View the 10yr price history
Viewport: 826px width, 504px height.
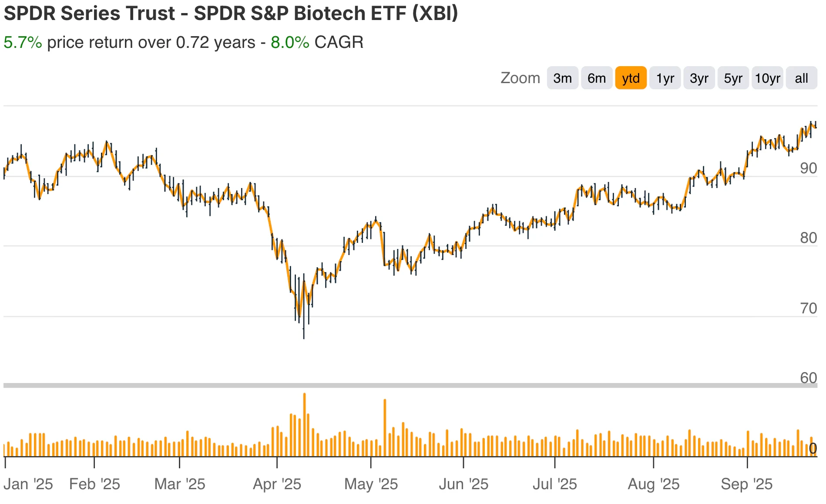pyautogui.click(x=767, y=78)
